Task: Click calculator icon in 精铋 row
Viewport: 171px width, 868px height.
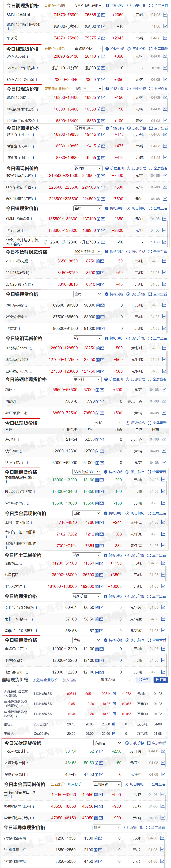Action: click(x=98, y=390)
